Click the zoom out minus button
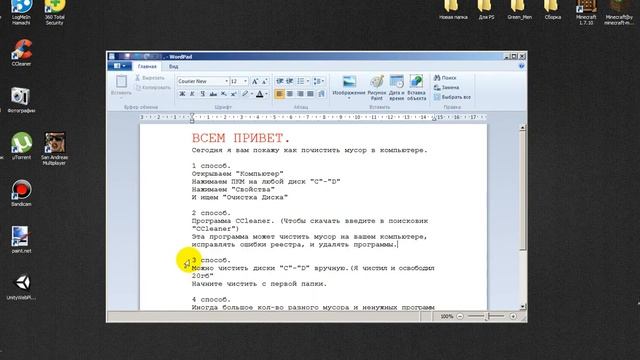 click(460, 316)
